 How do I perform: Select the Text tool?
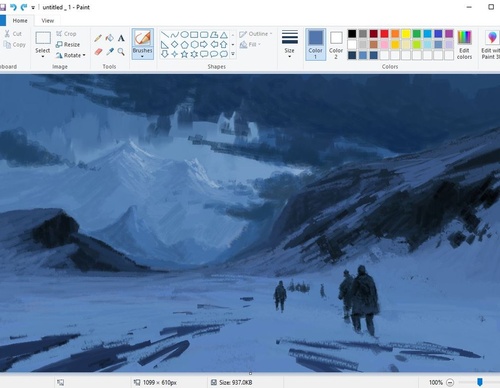pyautogui.click(x=121, y=38)
